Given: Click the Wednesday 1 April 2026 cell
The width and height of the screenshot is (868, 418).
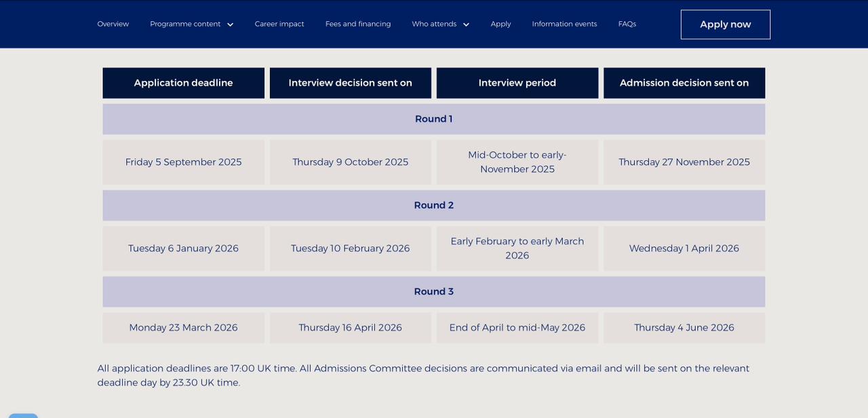Looking at the screenshot, I should click(x=684, y=248).
